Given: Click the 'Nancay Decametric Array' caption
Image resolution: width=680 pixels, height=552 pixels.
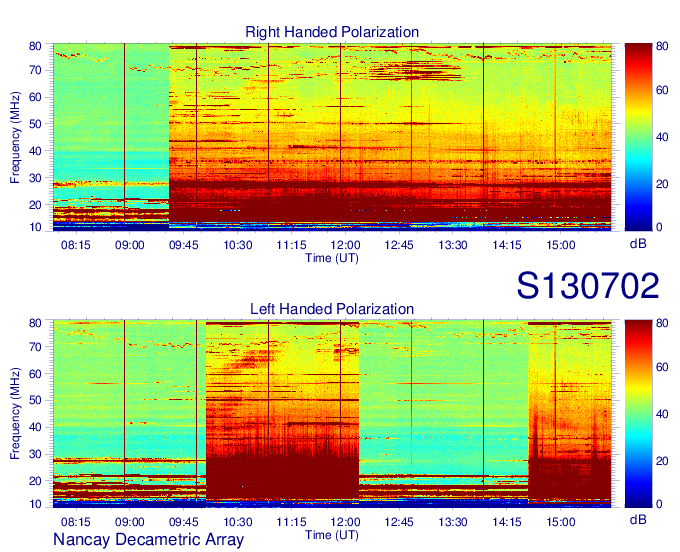Looking at the screenshot, I should pyautogui.click(x=148, y=539).
